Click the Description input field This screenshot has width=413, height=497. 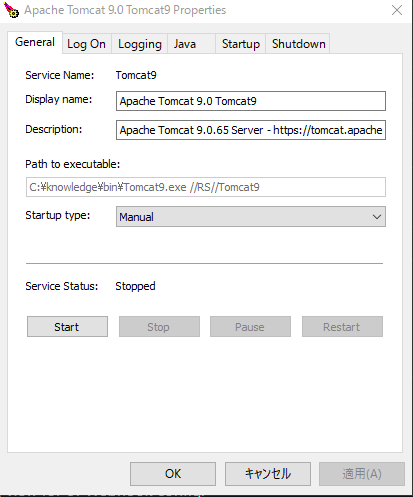[x=251, y=130]
